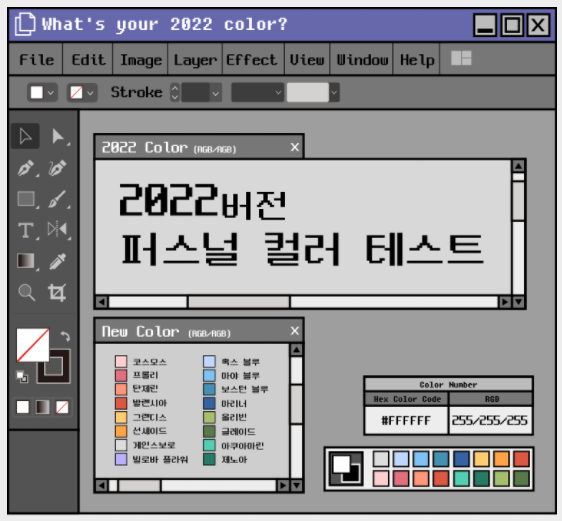Select the Pen tool
Viewport: 562px width, 521px height.
pos(26,168)
